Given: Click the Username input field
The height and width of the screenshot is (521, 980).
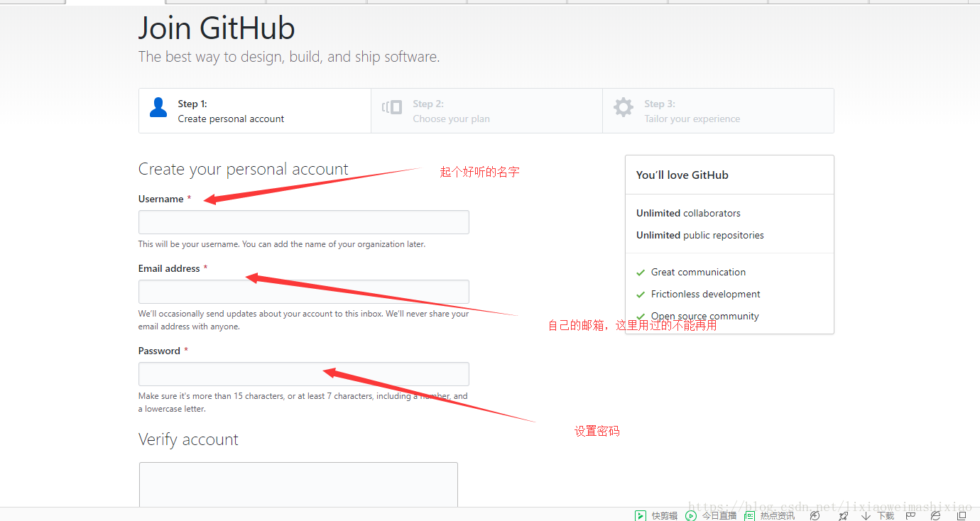Looking at the screenshot, I should [303, 222].
